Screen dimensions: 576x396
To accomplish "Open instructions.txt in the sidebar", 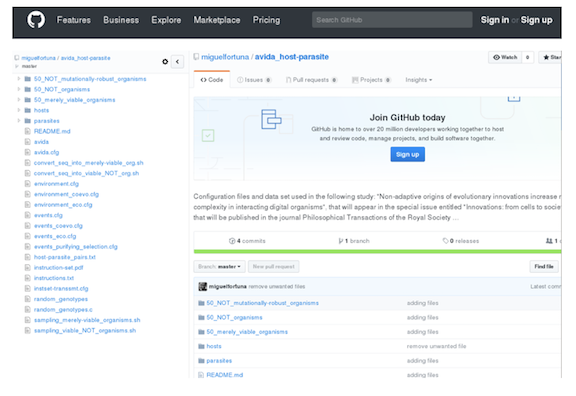I will [54, 278].
